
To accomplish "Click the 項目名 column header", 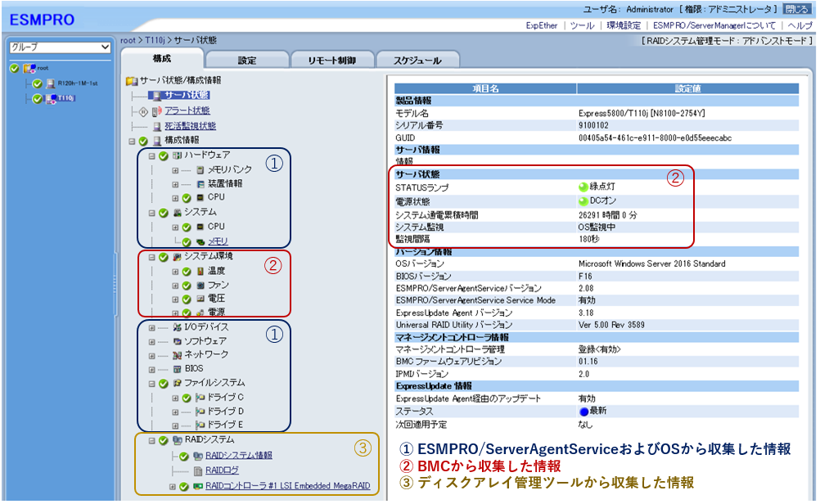I will tap(485, 89).
